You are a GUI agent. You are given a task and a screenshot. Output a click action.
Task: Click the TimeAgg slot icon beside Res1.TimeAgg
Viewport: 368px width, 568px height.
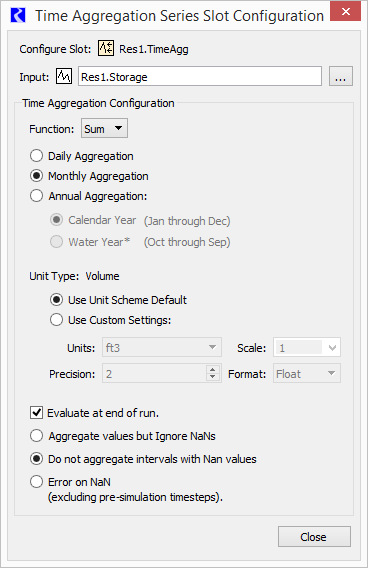(x=106, y=48)
